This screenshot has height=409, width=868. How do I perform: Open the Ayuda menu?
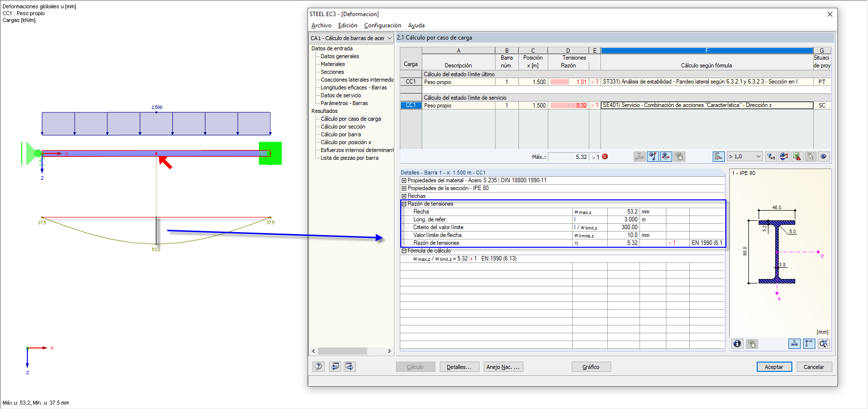pos(416,25)
